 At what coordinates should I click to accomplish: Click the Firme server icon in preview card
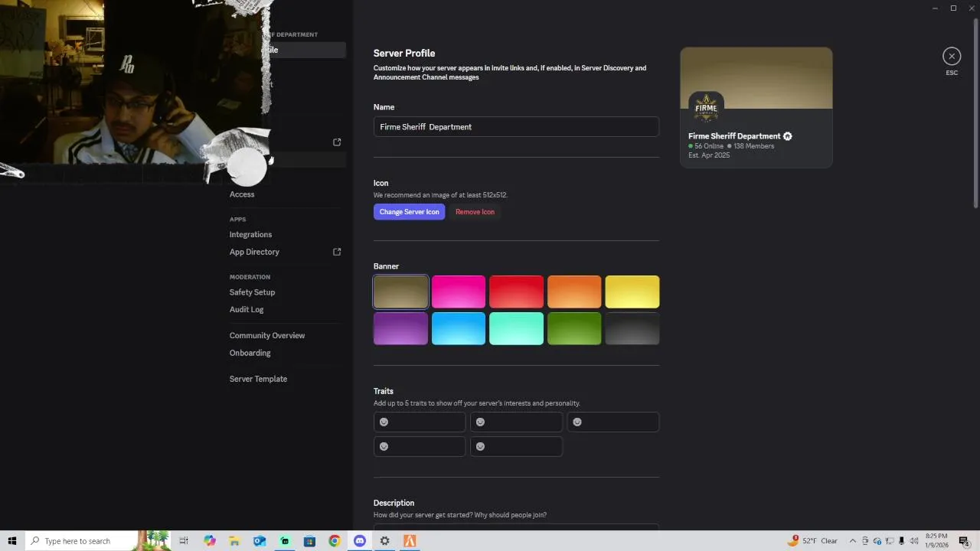[x=706, y=109]
